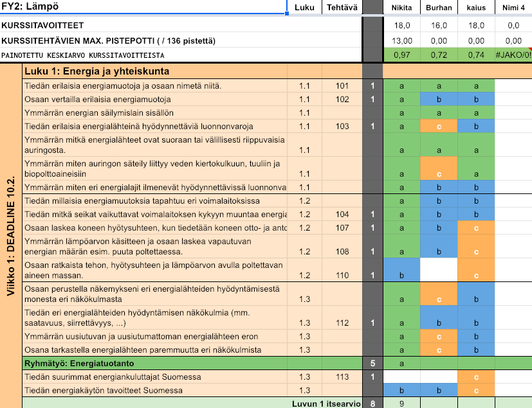The image size is (532, 408).
Task: Click 'Tiedän eri energialähteiden hyödyntämisen näkökulmia' row
Action: [x=155, y=317]
